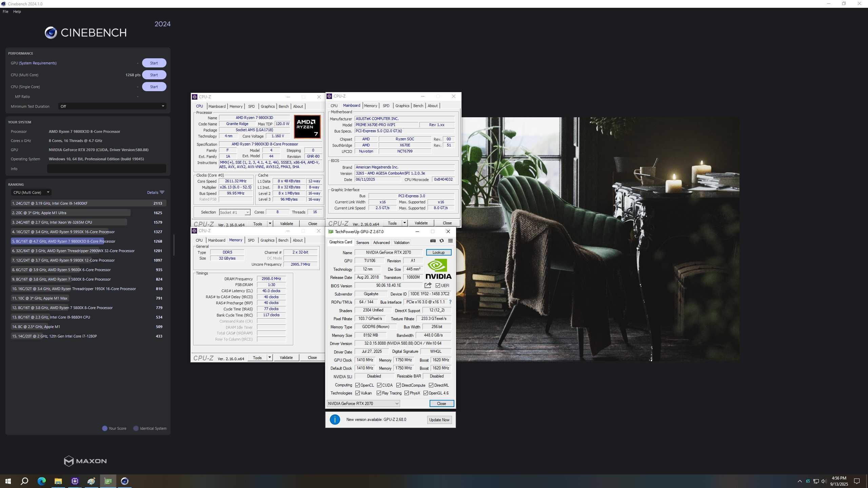868x488 pixels.
Task: Refresh GPU-Z data with the refresh icon
Action: point(441,241)
